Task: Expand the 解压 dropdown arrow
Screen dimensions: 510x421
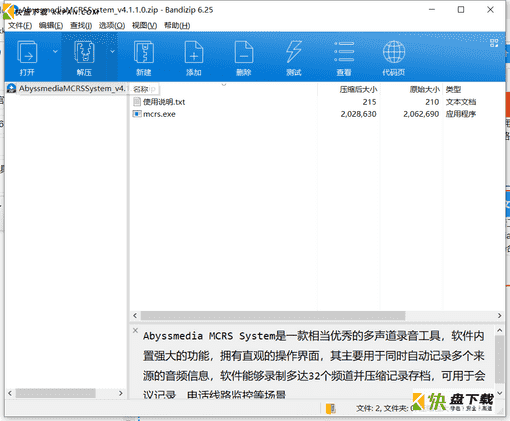Action: [x=112, y=51]
